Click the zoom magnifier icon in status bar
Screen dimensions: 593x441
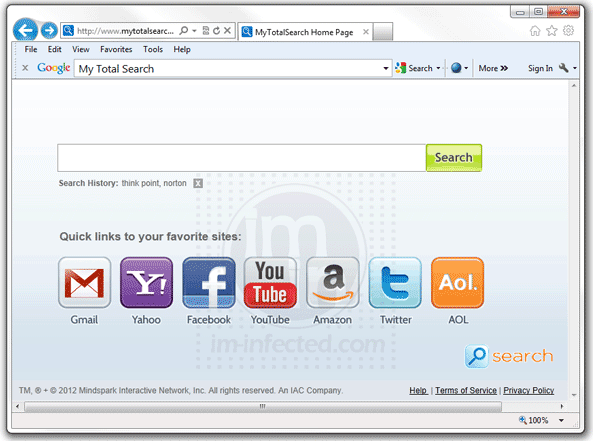point(523,420)
